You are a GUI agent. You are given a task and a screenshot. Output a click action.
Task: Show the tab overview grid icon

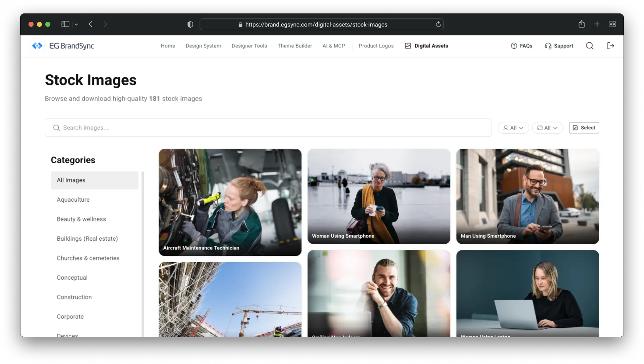613,24
